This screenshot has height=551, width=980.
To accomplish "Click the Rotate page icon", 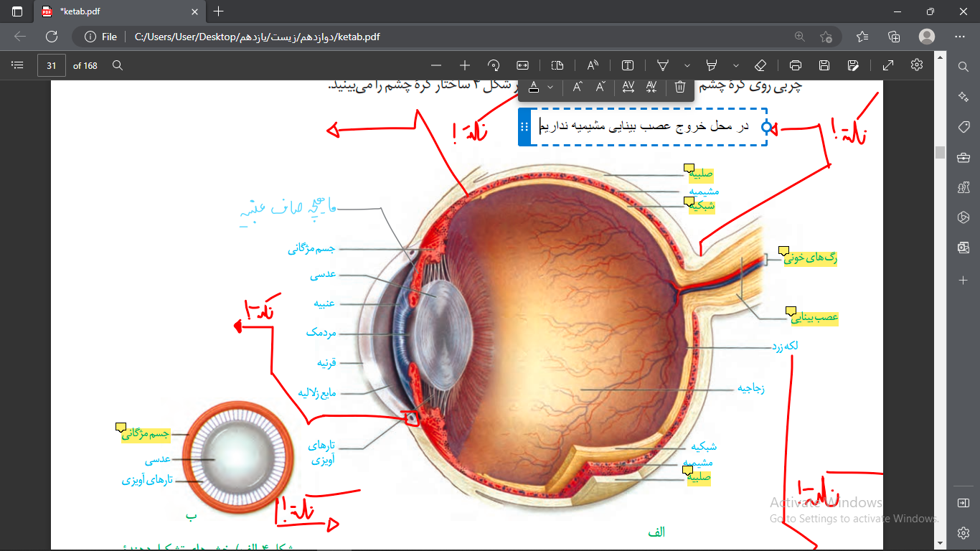I will (494, 65).
